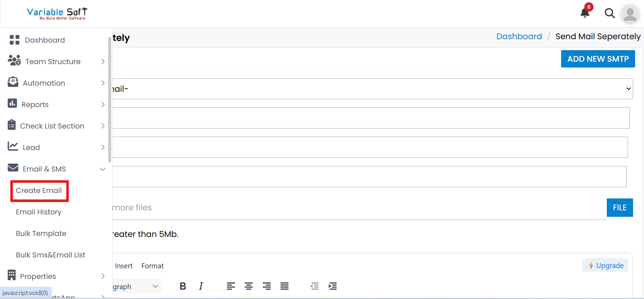Toggle bold text formatting
The image size is (644, 299).
[183, 286]
